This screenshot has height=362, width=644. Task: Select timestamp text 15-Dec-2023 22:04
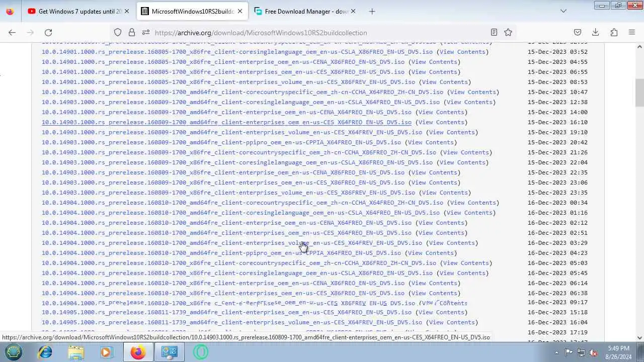click(557, 162)
